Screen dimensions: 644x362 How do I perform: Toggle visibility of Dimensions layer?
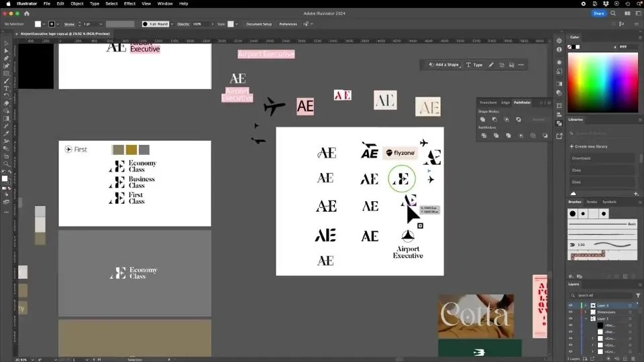pyautogui.click(x=570, y=312)
